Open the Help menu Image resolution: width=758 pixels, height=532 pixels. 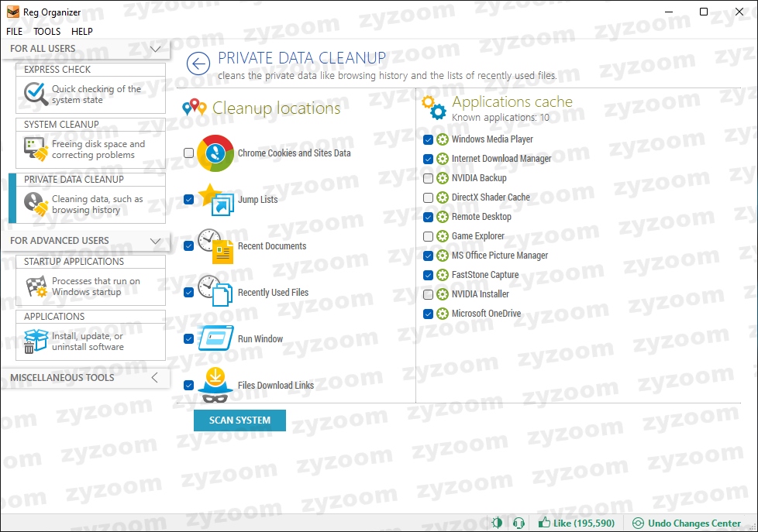coord(81,32)
